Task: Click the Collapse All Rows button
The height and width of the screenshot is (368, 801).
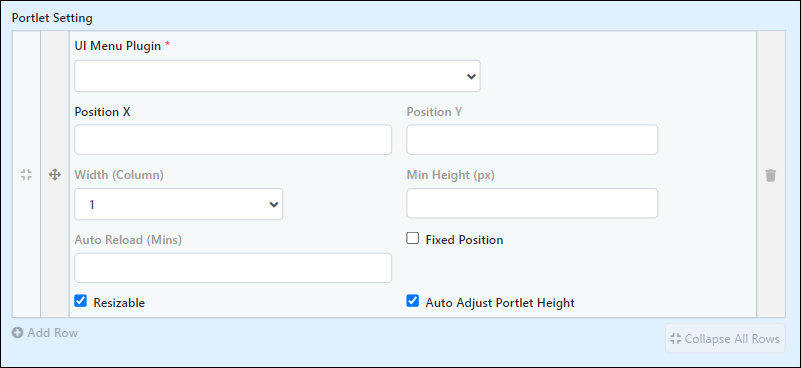Action: click(x=725, y=338)
